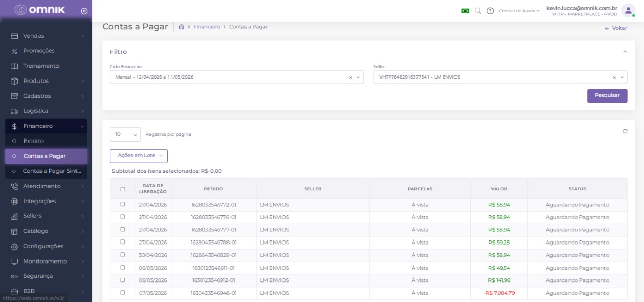Click the Brazil flag language icon
The height and width of the screenshot is (302, 644).
[465, 11]
